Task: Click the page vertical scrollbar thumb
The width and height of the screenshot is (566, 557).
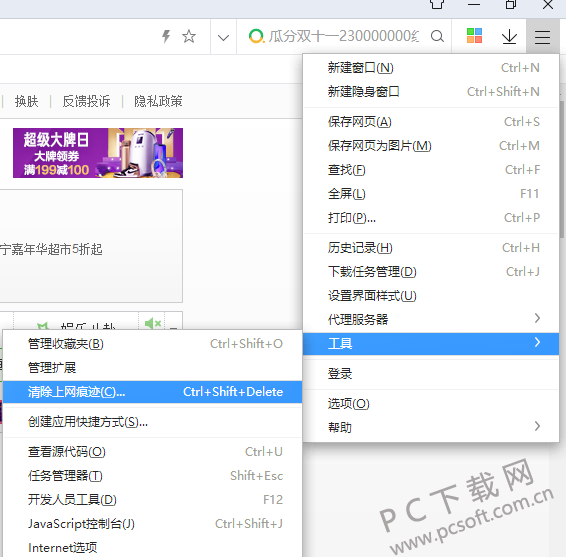Action: click(562, 170)
